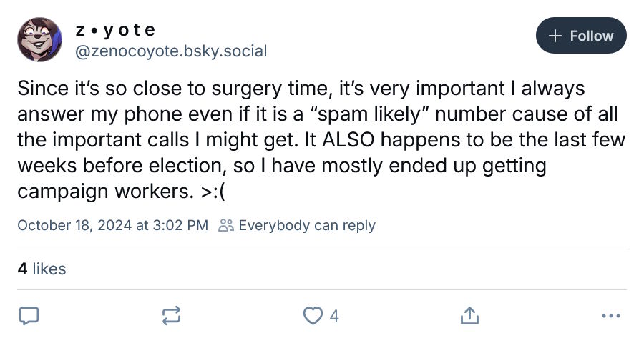This screenshot has width=644, height=343.
Task: Repost using the looping arrows icon
Action: point(171,316)
